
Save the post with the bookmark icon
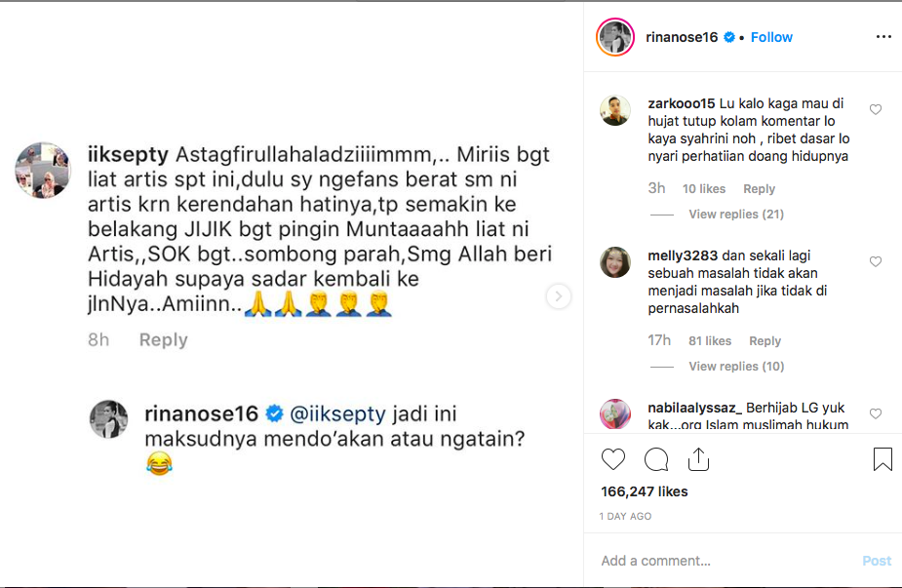(x=882, y=459)
